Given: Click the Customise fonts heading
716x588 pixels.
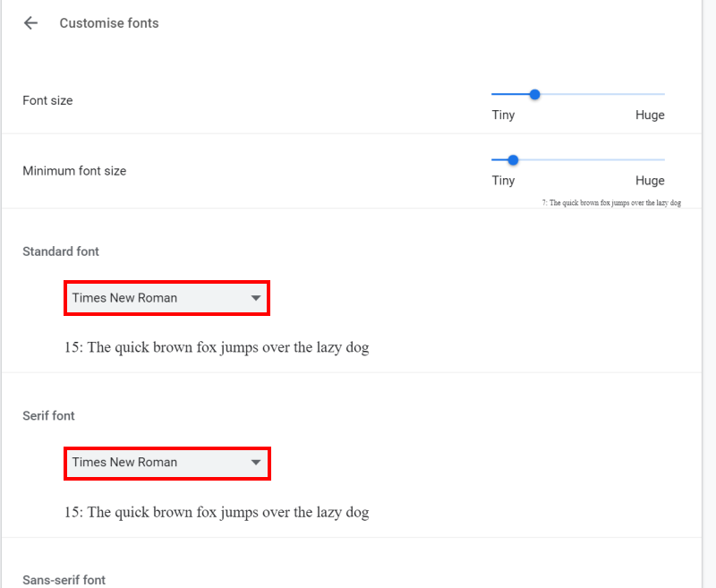Looking at the screenshot, I should 109,23.
